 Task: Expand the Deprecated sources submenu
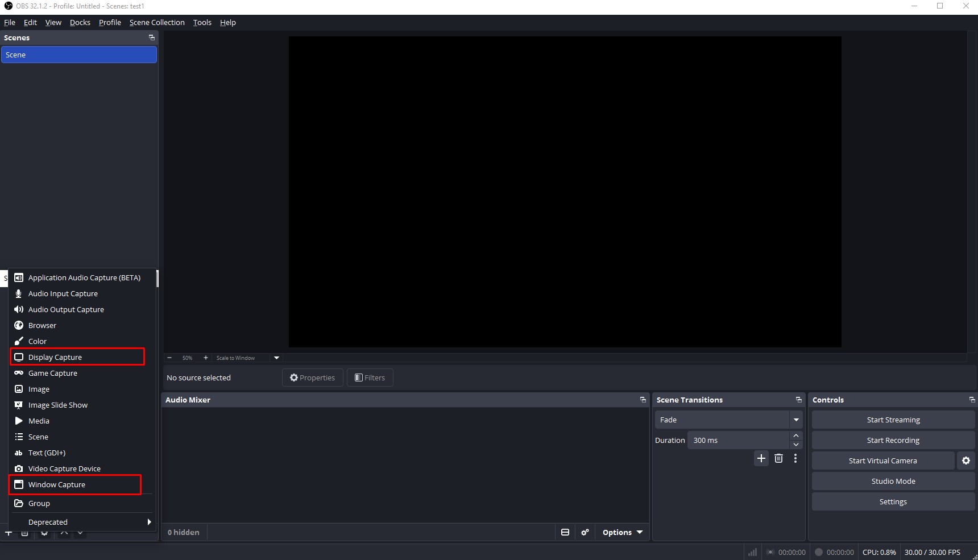coord(82,522)
